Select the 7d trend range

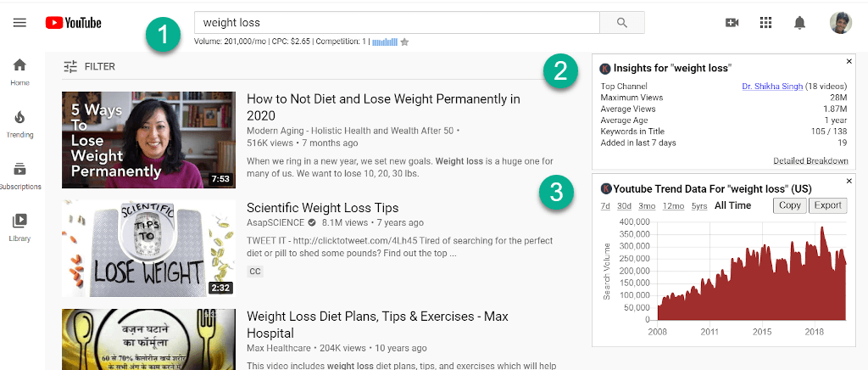(605, 205)
